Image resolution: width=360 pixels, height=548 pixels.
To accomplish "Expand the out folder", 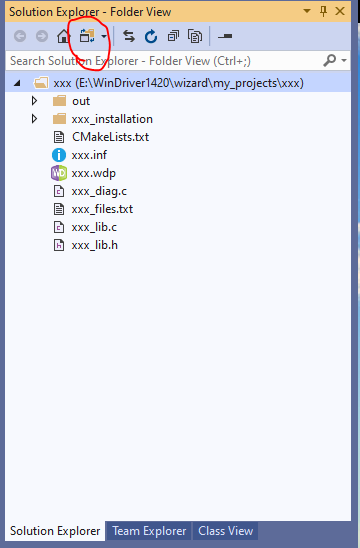I will (34, 101).
